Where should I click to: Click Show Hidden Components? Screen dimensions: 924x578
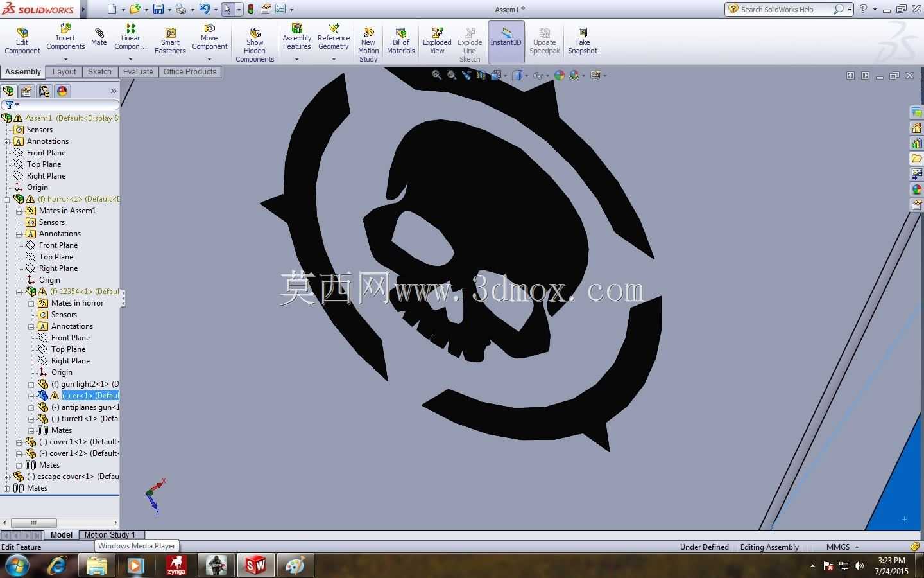[255, 45]
